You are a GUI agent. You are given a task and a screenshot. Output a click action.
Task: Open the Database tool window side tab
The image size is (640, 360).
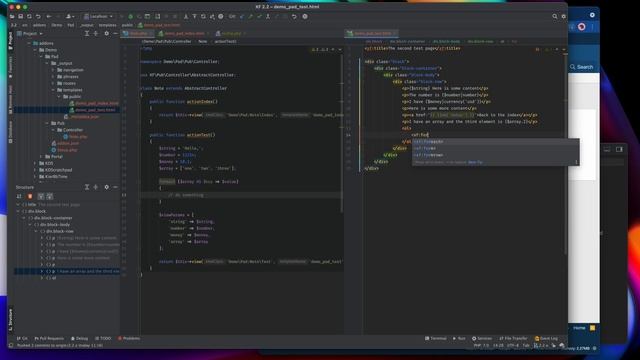tap(10, 132)
